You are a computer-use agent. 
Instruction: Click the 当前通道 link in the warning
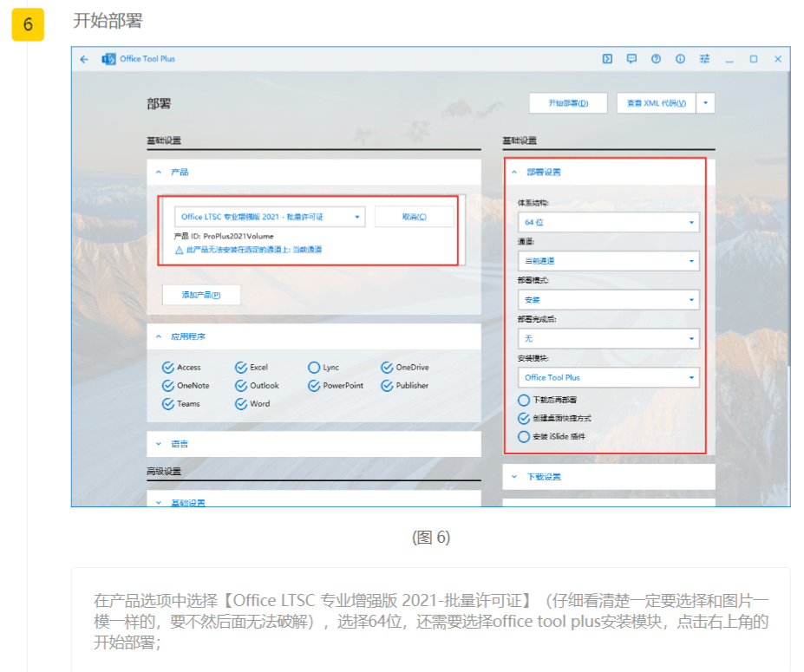pyautogui.click(x=307, y=250)
